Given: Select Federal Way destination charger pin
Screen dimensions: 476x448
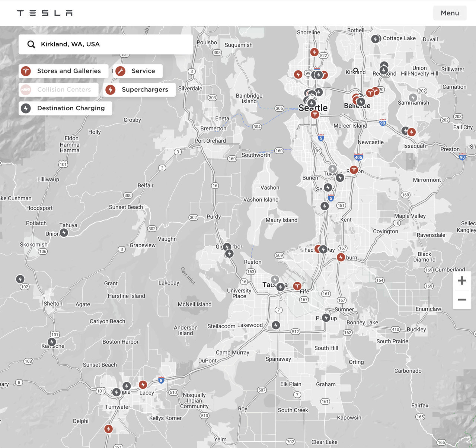Looking at the screenshot, I should pos(323,250).
